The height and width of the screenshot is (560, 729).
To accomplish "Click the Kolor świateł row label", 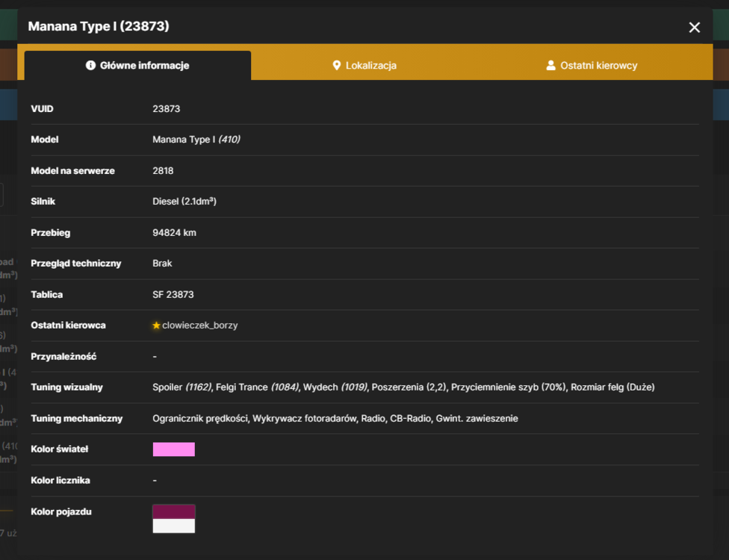I will coord(60,449).
